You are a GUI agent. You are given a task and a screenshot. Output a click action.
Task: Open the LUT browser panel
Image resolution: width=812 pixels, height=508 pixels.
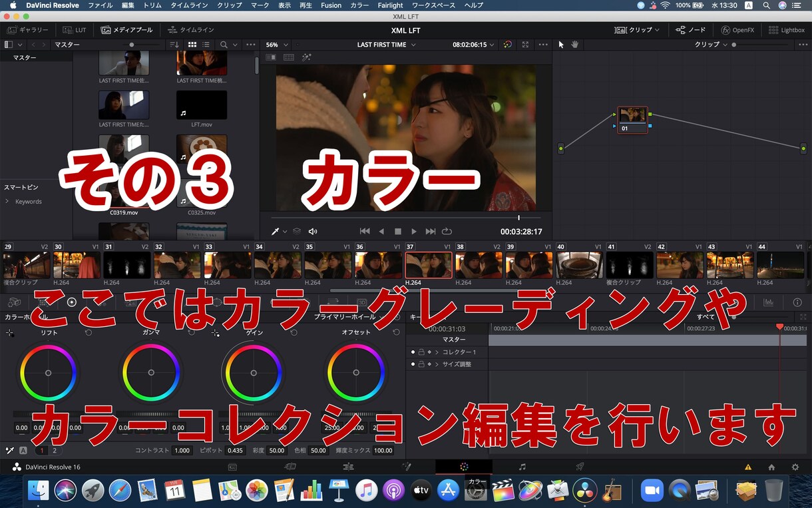tap(75, 30)
